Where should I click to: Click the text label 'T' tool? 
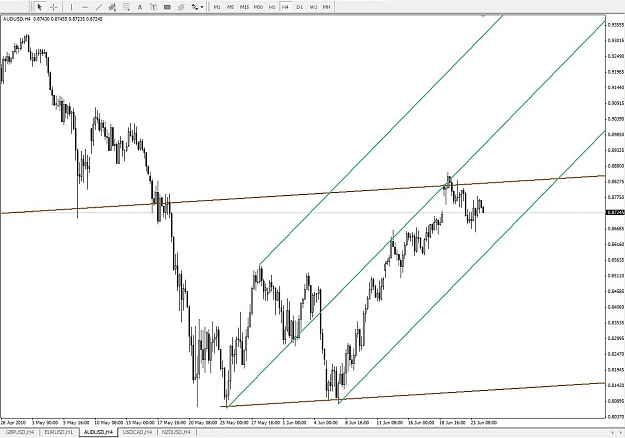(x=153, y=7)
